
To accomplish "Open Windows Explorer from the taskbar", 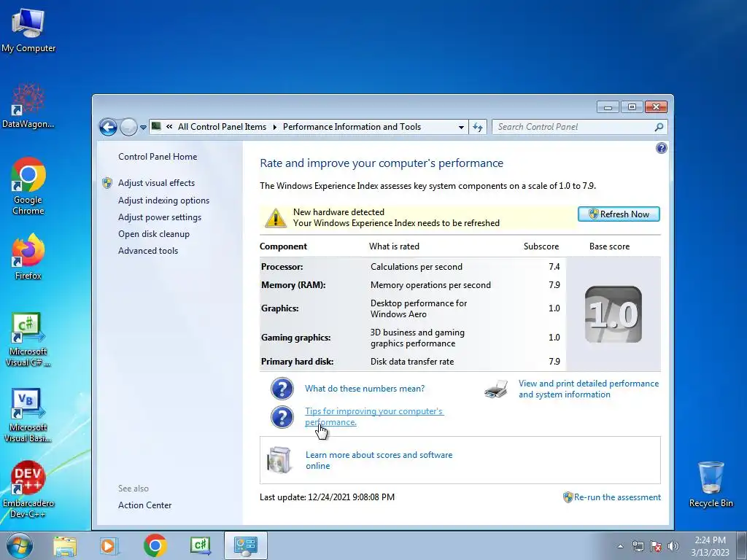I will pos(65,545).
